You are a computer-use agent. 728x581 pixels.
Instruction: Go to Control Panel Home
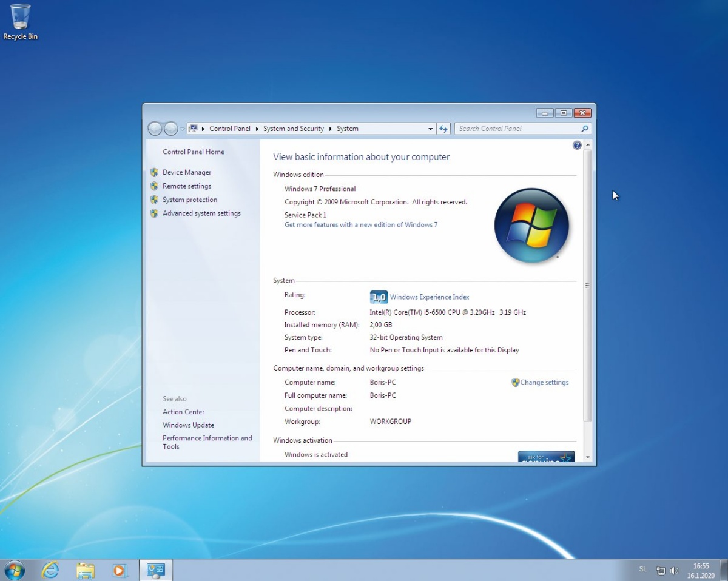coord(194,152)
